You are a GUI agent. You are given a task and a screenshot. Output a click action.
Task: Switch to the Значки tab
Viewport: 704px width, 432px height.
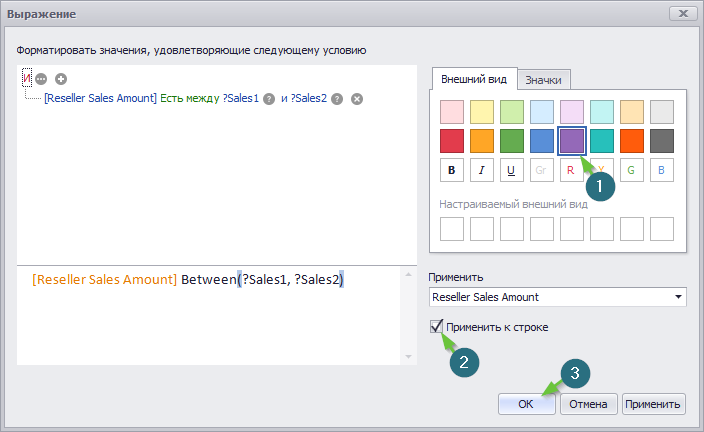tap(543, 80)
